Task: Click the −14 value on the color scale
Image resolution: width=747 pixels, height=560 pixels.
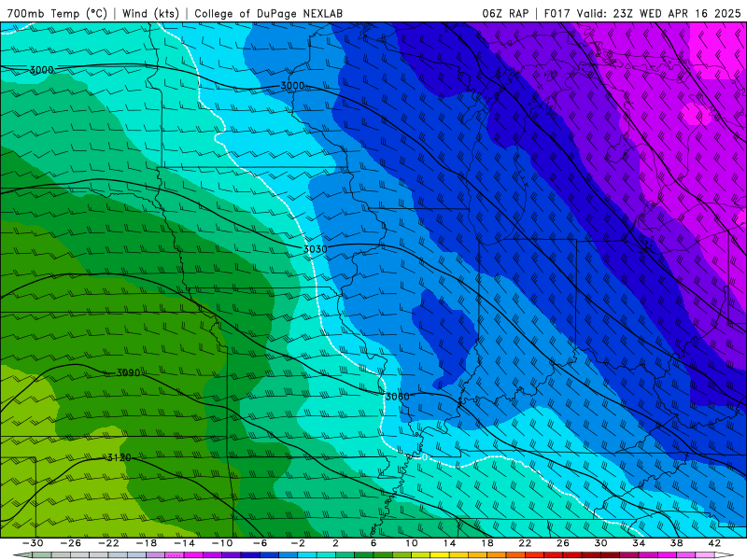Action: pyautogui.click(x=184, y=543)
